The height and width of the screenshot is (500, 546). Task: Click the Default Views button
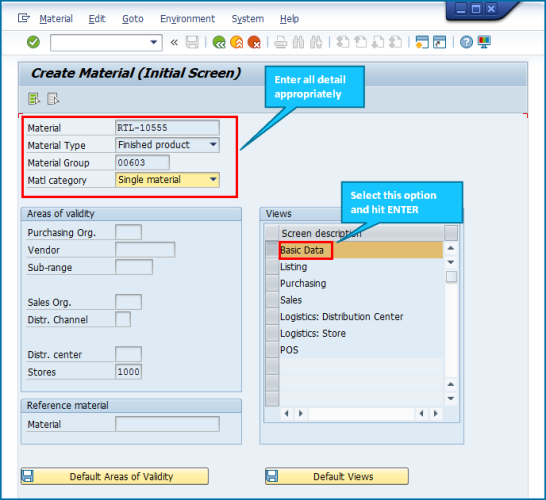[x=337, y=476]
